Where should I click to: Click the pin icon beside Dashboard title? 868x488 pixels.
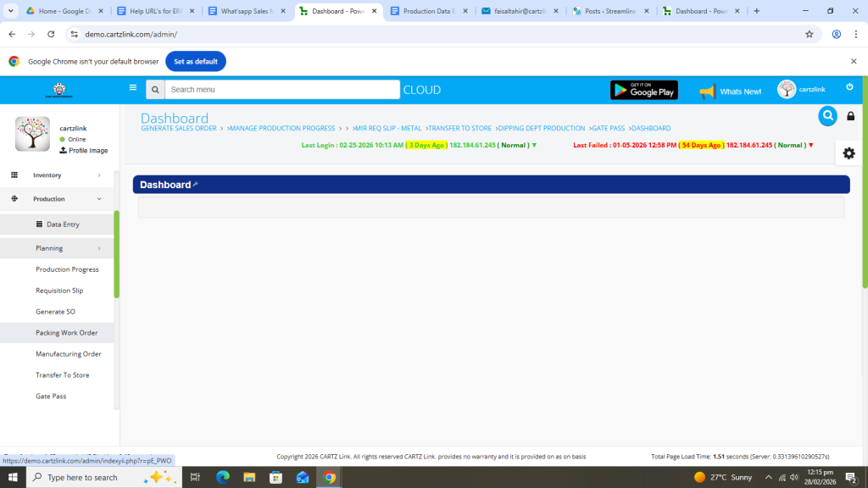[x=196, y=184]
